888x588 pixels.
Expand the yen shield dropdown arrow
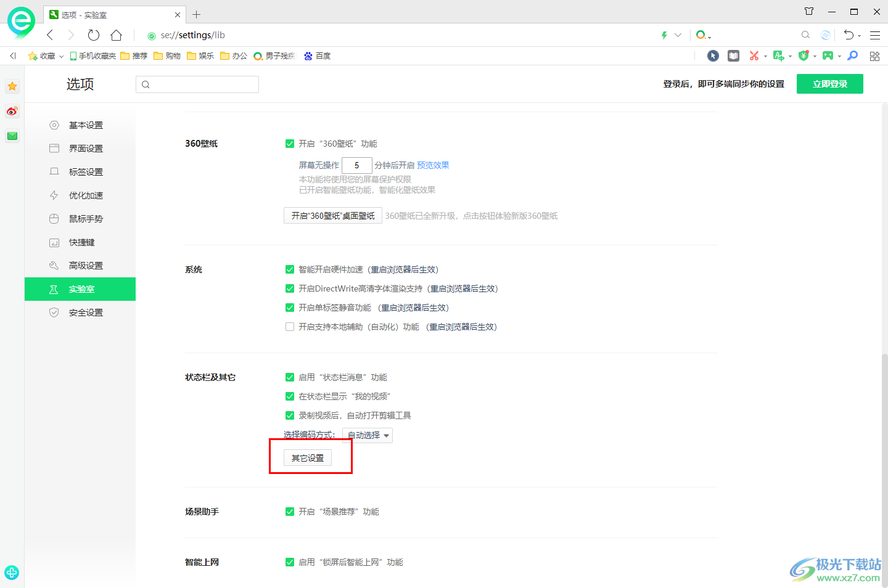[x=815, y=57]
